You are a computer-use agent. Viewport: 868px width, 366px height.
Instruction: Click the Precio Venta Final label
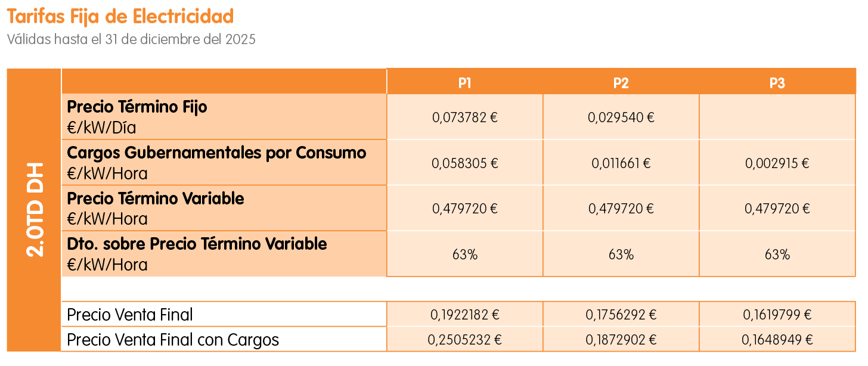point(130,315)
